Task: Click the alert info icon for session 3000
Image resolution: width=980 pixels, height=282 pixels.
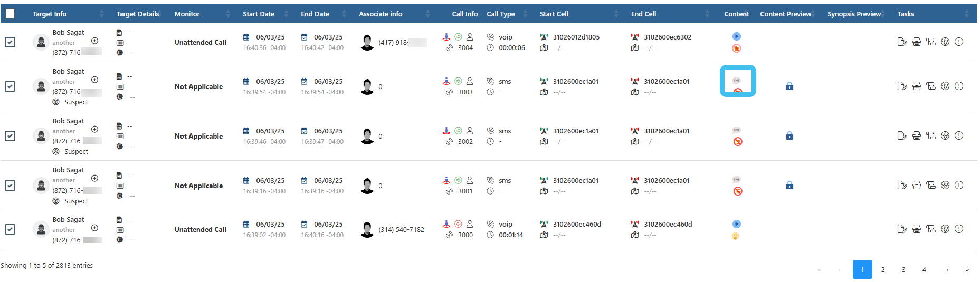Action: [x=959, y=229]
